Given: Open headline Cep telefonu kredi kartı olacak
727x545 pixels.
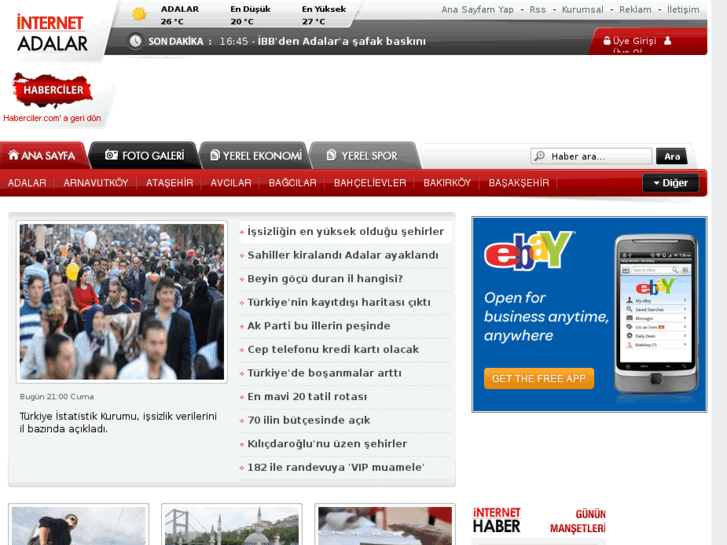Looking at the screenshot, I should (333, 350).
